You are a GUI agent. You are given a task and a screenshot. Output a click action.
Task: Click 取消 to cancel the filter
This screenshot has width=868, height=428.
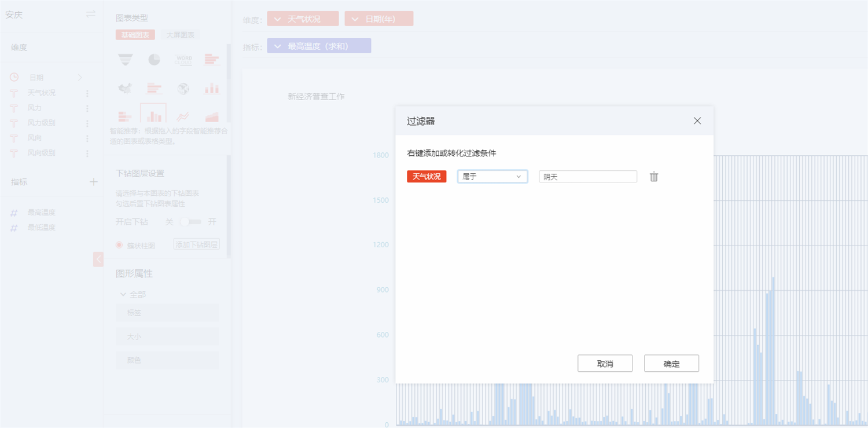click(x=605, y=364)
